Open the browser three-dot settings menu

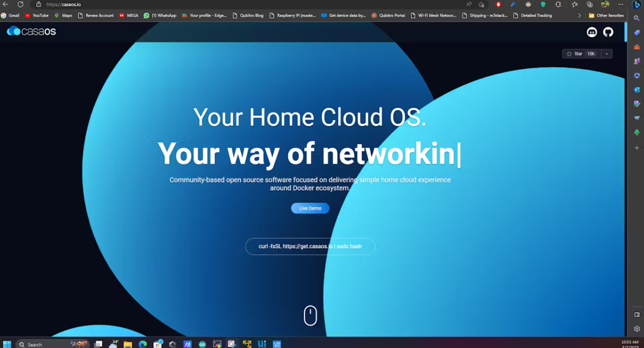(x=621, y=4)
